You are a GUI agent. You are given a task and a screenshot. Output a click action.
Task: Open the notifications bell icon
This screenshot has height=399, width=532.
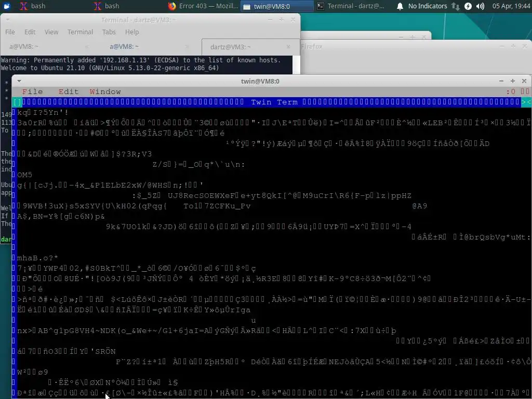tap(400, 6)
